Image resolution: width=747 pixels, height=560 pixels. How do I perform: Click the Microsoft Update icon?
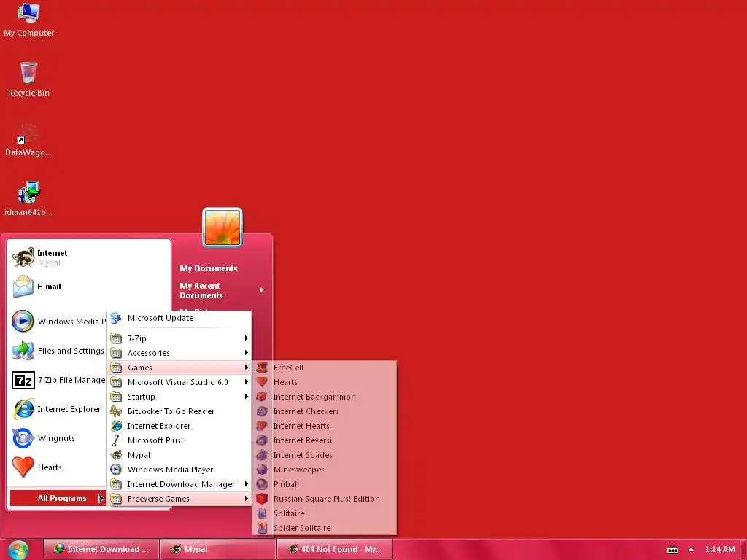pos(116,318)
